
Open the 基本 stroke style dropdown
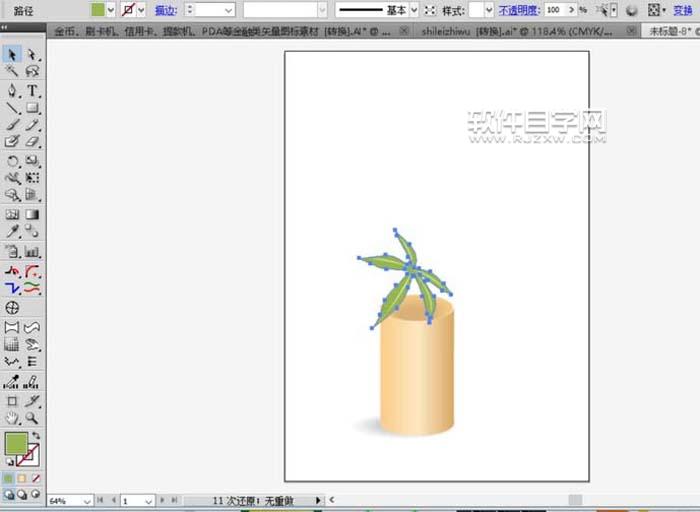414,10
